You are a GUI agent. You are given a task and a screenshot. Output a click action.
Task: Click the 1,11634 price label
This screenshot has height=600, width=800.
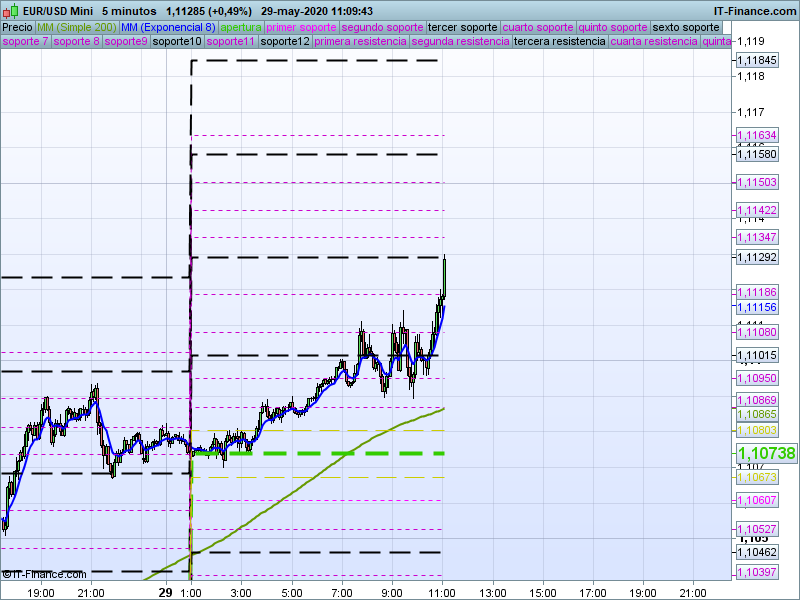click(757, 135)
